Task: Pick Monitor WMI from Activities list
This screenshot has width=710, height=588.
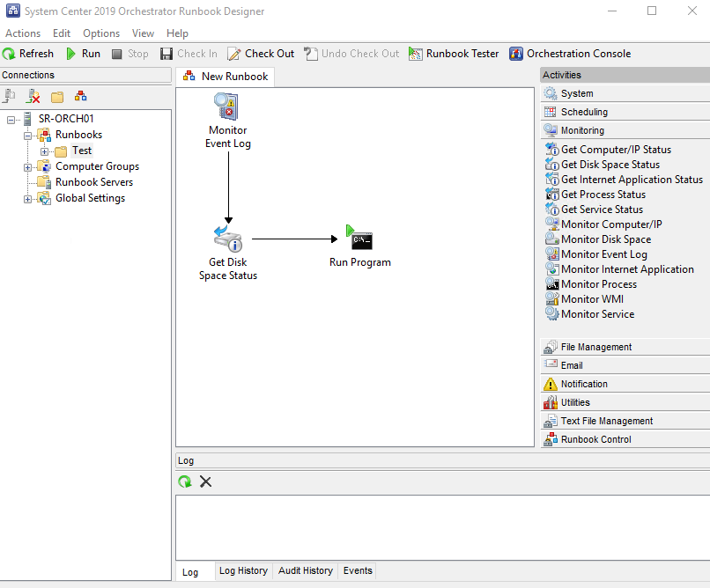Action: [x=591, y=299]
